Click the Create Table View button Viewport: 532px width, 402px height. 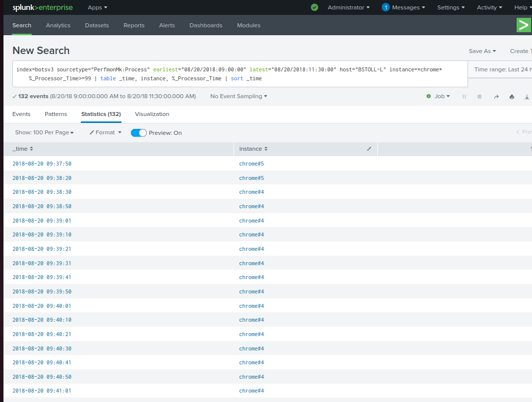[521, 51]
